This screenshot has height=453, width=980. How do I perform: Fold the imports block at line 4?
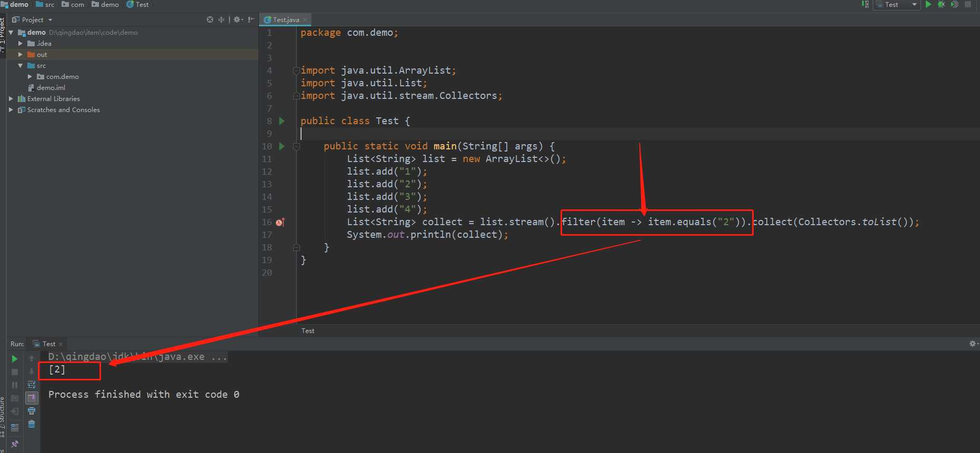(296, 71)
